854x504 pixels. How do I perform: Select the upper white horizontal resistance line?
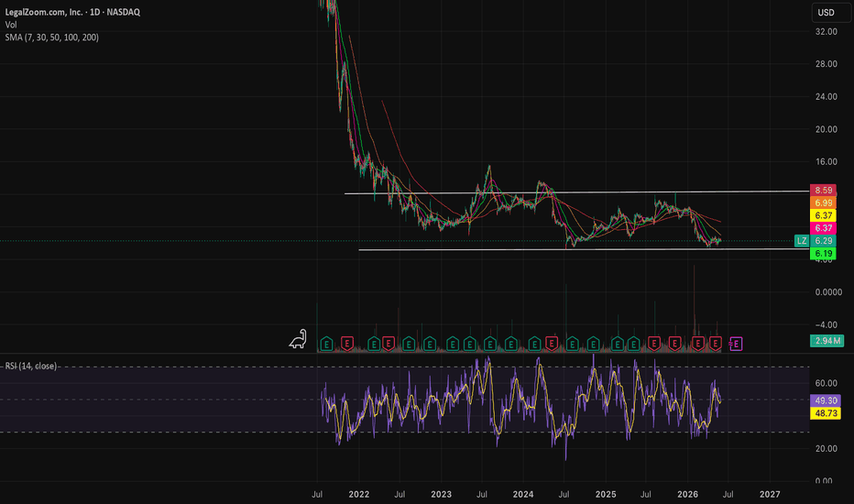pyautogui.click(x=576, y=192)
